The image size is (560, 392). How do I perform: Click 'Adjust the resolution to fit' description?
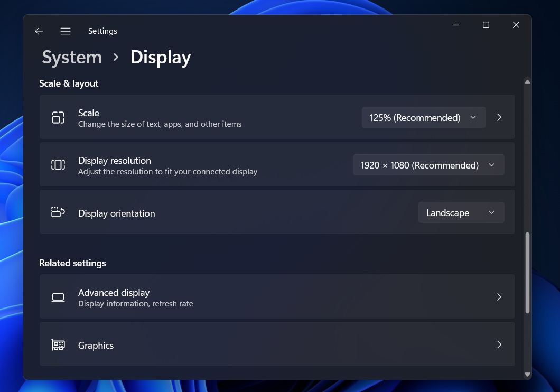[167, 172]
